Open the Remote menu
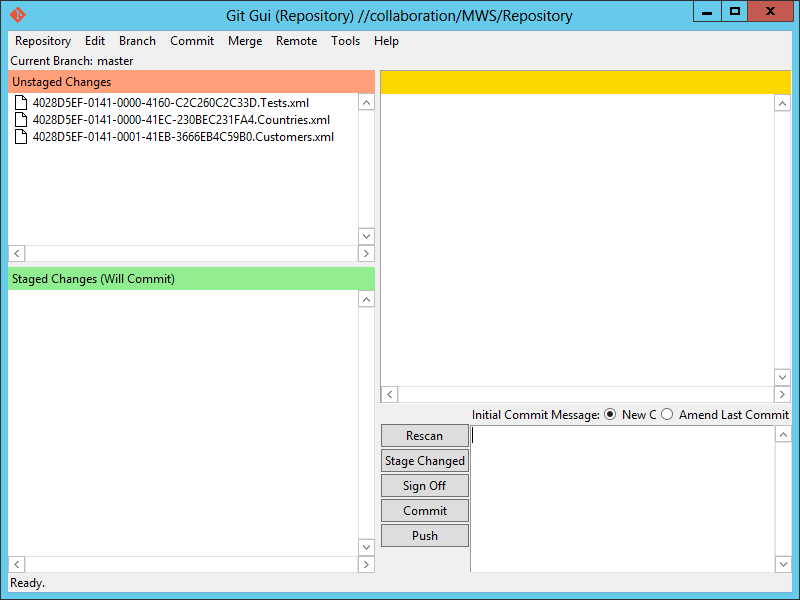 (x=296, y=41)
